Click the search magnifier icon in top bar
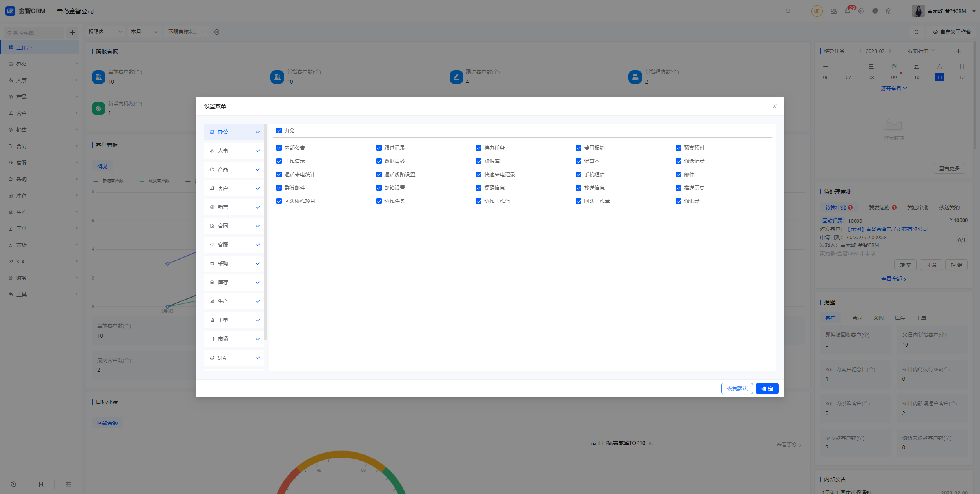980x494 pixels. pos(788,11)
